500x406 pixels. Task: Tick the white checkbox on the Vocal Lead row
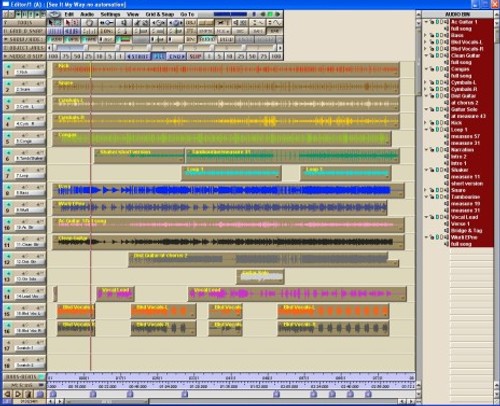click(442, 217)
